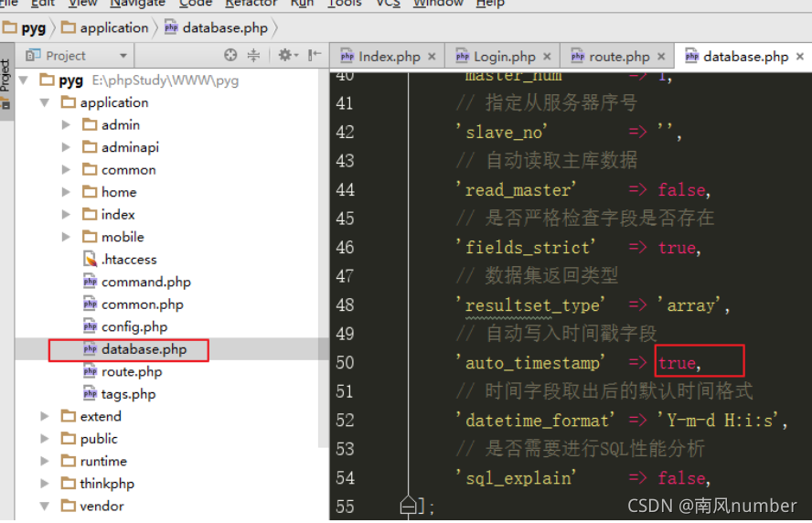Click line number 50 in the gutter
Viewport: 812px width, 523px height.
(345, 362)
